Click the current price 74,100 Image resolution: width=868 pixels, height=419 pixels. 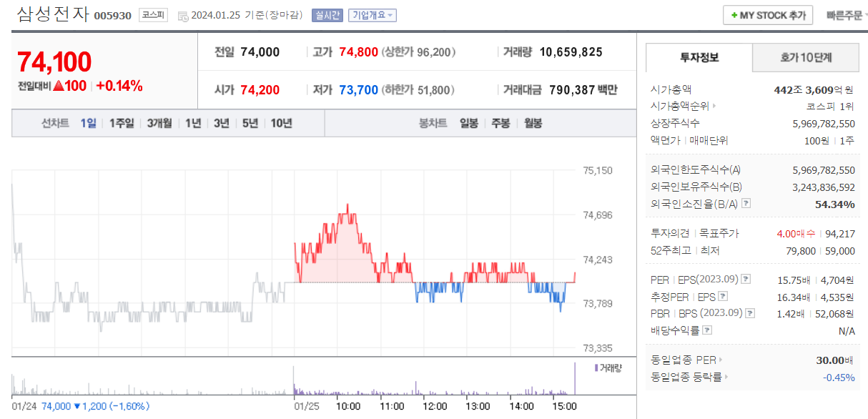point(54,62)
